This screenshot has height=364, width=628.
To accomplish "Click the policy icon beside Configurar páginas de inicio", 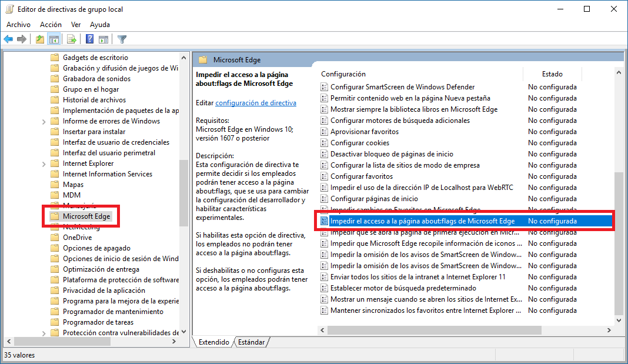I will (x=325, y=199).
